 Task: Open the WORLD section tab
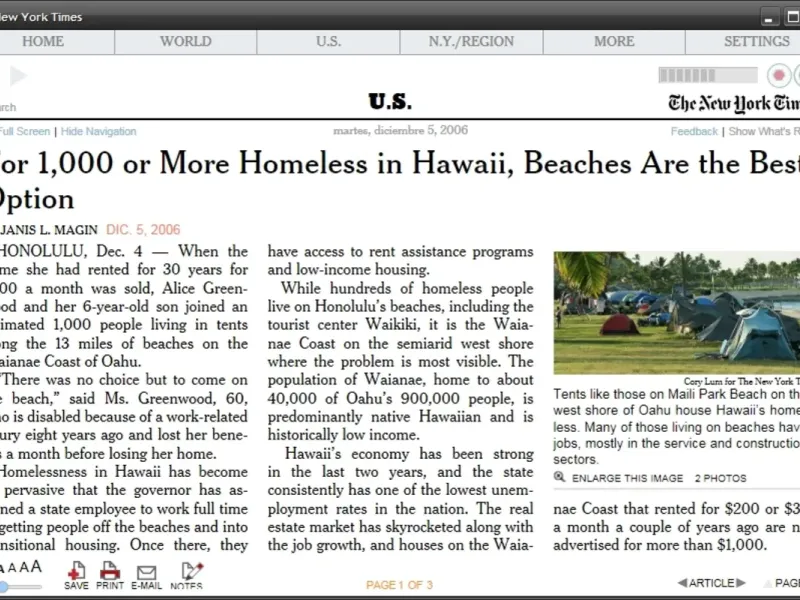coord(186,41)
